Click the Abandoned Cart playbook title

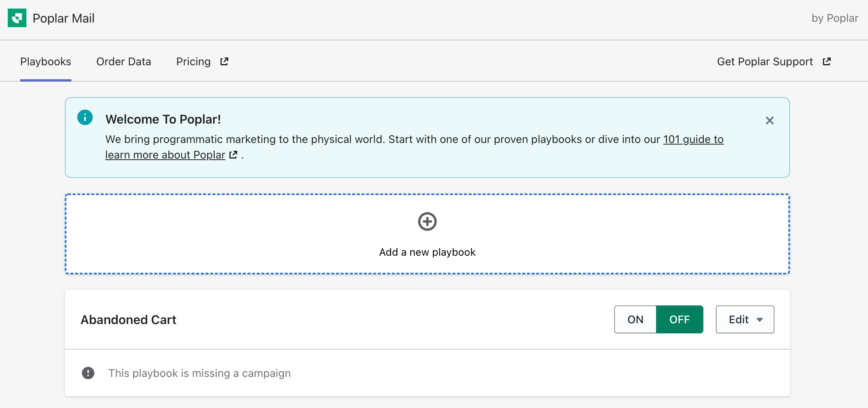coord(128,319)
